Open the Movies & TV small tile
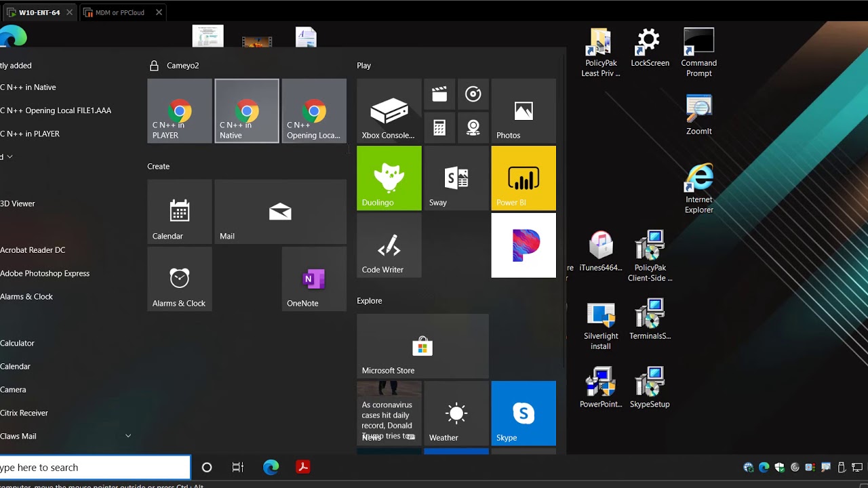Viewport: 868px width, 488px height. click(x=439, y=94)
